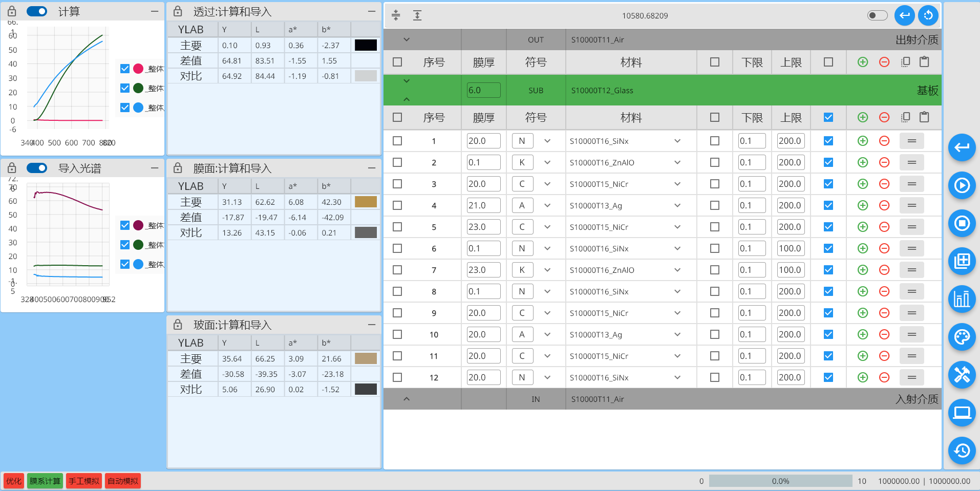This screenshot has width=980, height=491.
Task: Click the 膜系计算 button
Action: coord(45,480)
